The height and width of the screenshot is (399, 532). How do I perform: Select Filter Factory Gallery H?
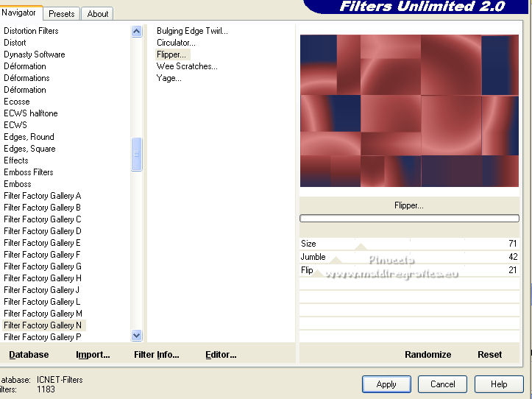(x=43, y=278)
